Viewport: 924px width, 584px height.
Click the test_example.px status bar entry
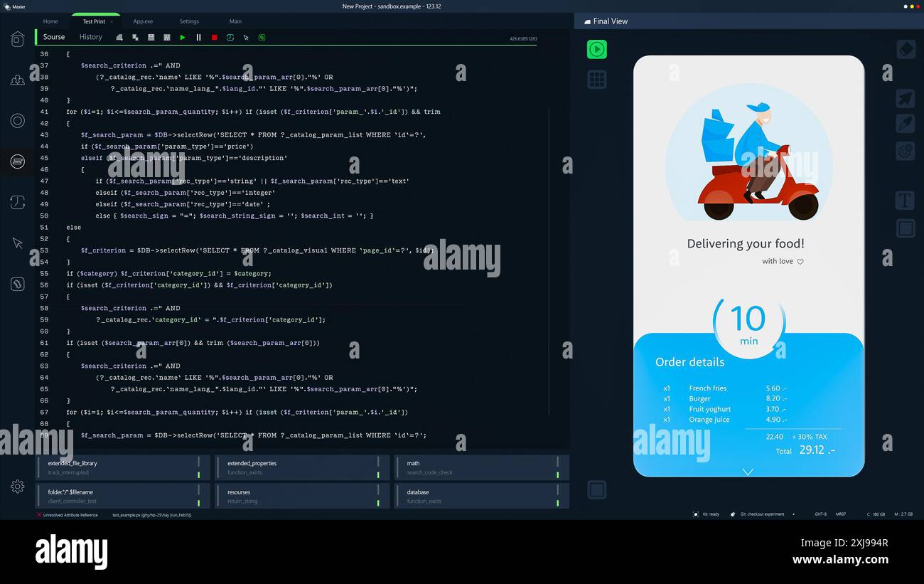151,515
